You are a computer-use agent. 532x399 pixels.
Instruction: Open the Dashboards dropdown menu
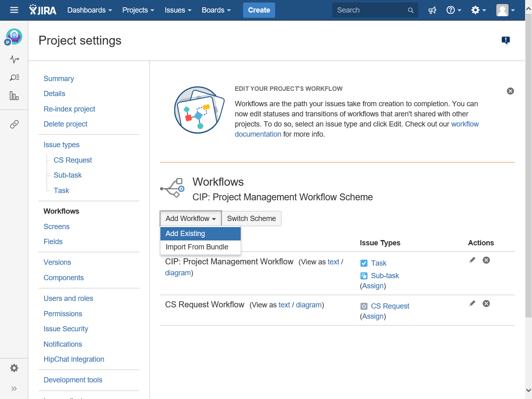[90, 10]
